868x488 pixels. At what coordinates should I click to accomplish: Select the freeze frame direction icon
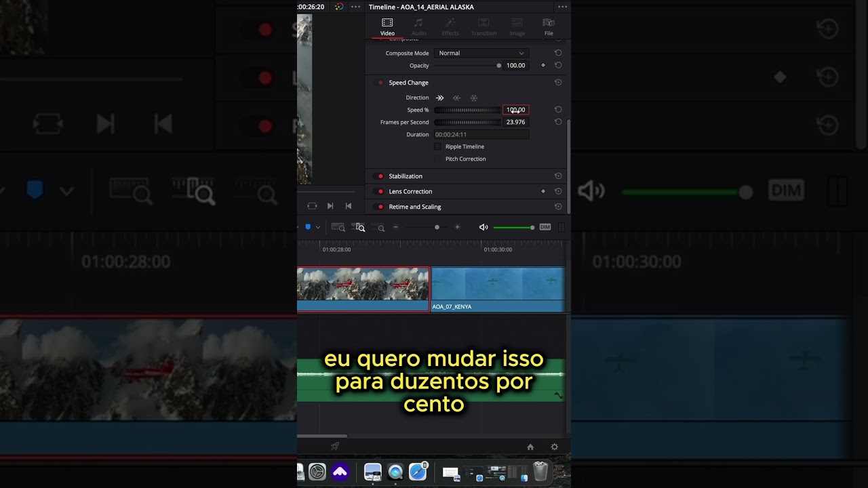474,98
